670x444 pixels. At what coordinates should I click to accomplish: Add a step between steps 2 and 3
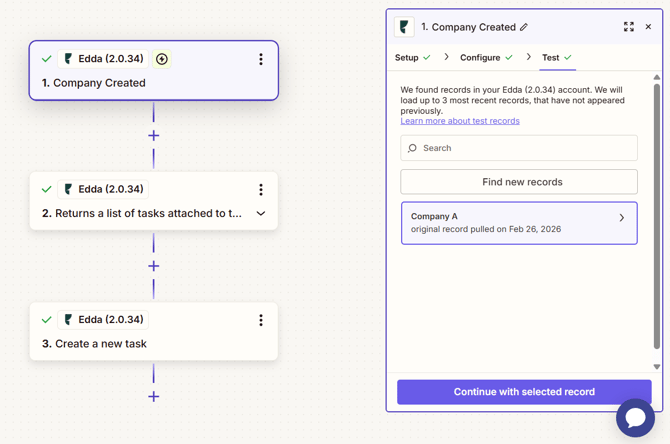[x=153, y=266]
